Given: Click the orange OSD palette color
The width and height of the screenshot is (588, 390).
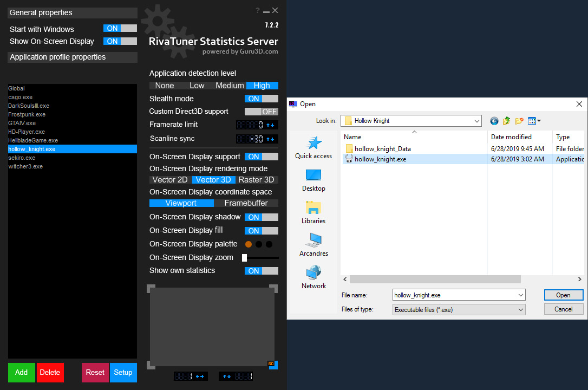Looking at the screenshot, I should (249, 244).
